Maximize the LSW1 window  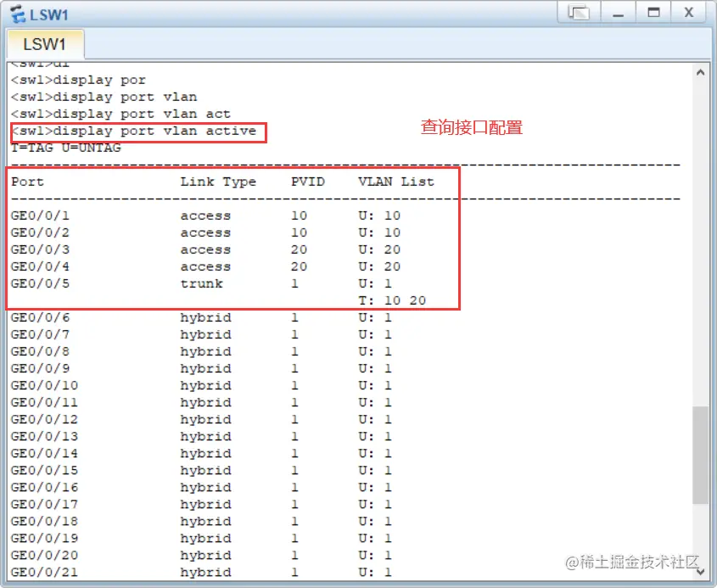[x=653, y=11]
